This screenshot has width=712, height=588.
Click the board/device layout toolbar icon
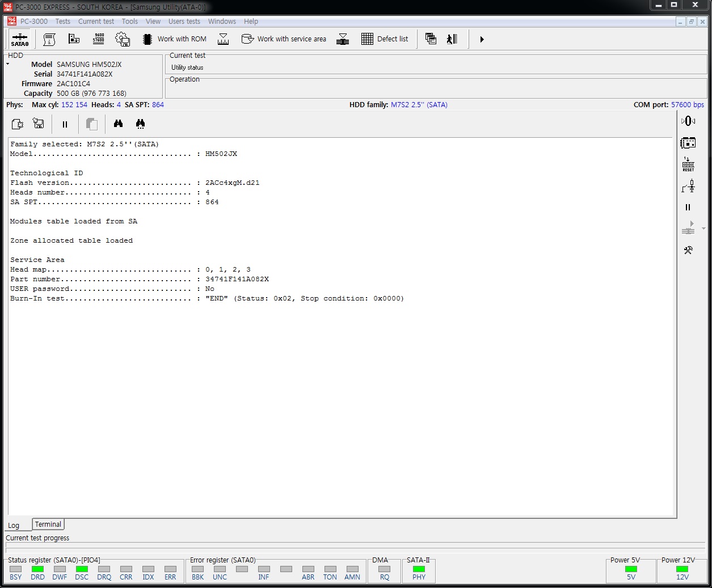[74, 39]
